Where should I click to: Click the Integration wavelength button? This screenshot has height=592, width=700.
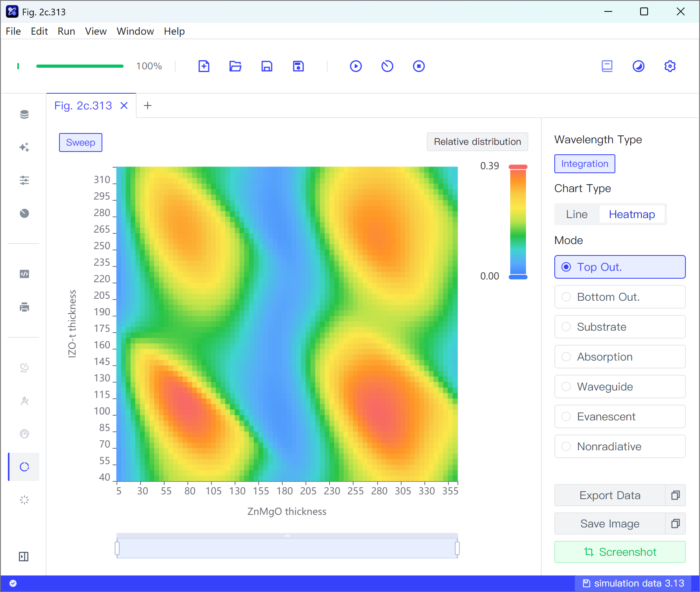pyautogui.click(x=585, y=164)
